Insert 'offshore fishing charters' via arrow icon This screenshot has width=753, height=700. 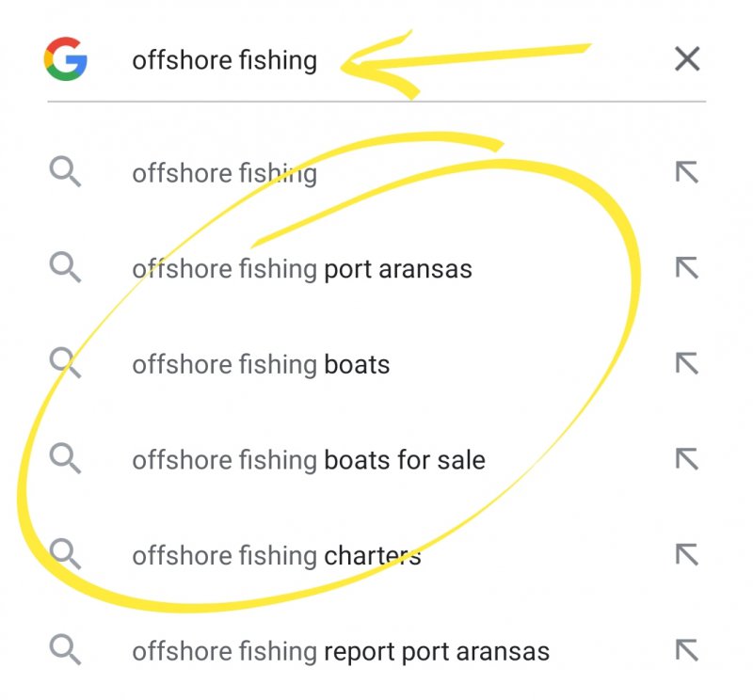click(x=687, y=556)
